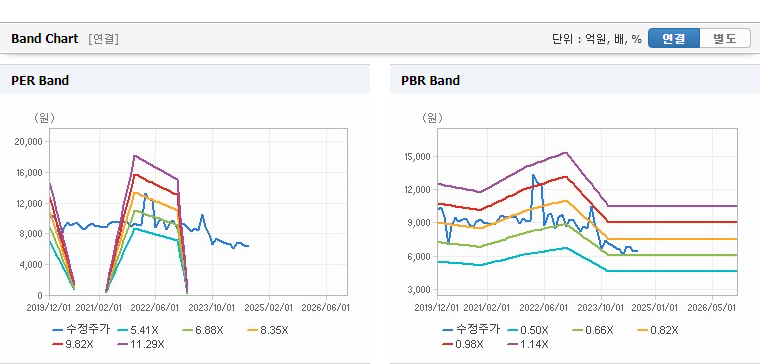This screenshot has height=364, width=760.
Task: Click 2022/06/01 x-axis date in PER chart
Action: [x=155, y=307]
